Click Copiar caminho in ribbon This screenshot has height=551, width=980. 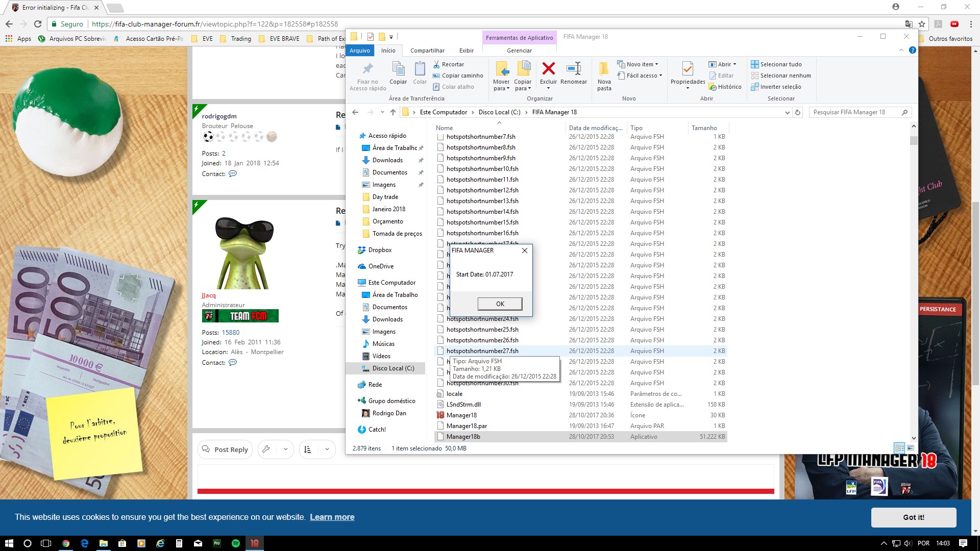coord(458,76)
